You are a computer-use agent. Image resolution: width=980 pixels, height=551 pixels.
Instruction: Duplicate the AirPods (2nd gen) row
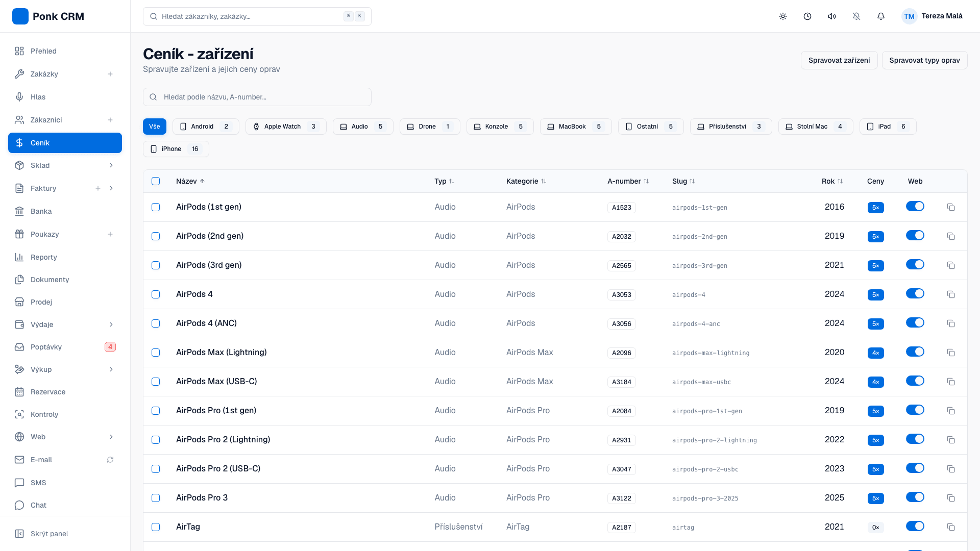(951, 236)
